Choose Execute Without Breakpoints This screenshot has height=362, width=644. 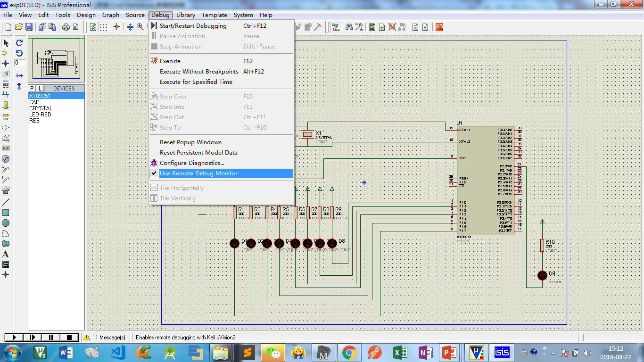click(x=221, y=71)
